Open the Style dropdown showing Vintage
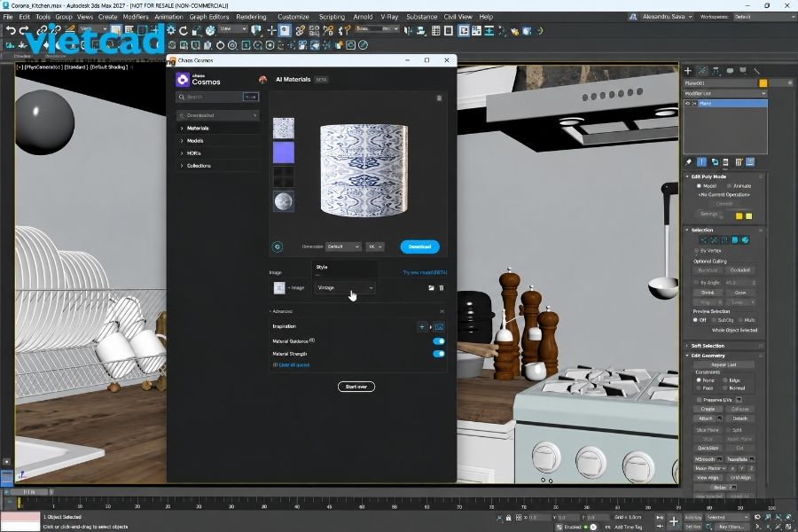 345,287
